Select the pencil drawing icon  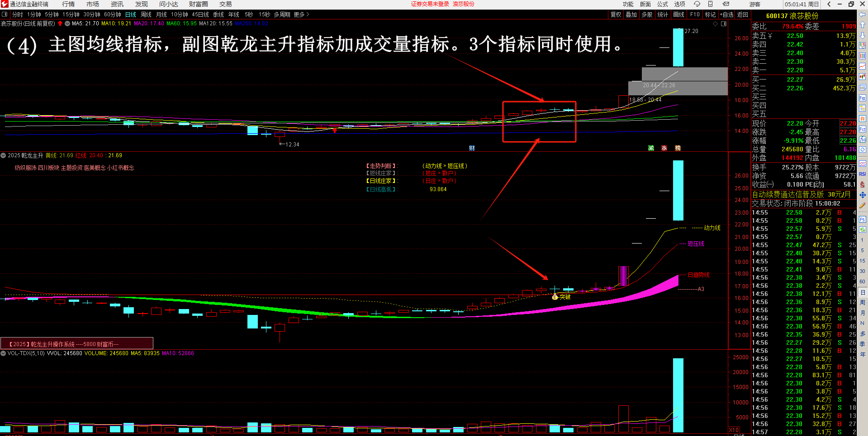click(863, 205)
